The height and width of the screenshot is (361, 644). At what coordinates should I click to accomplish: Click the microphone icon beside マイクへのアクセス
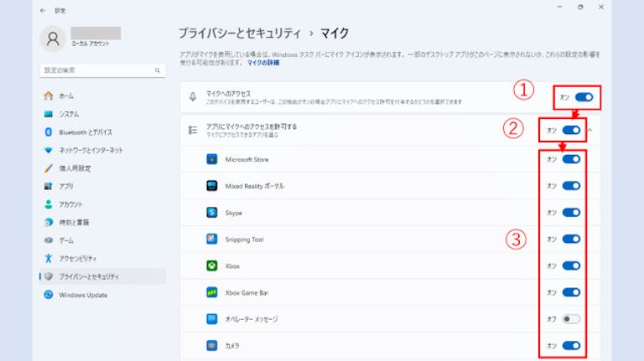coord(193,97)
